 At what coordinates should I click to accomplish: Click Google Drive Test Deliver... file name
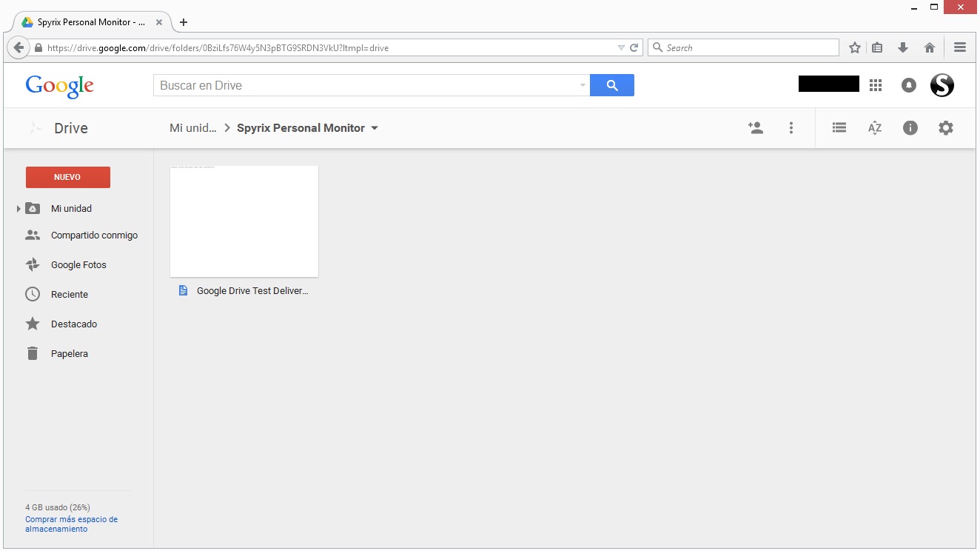coord(252,291)
